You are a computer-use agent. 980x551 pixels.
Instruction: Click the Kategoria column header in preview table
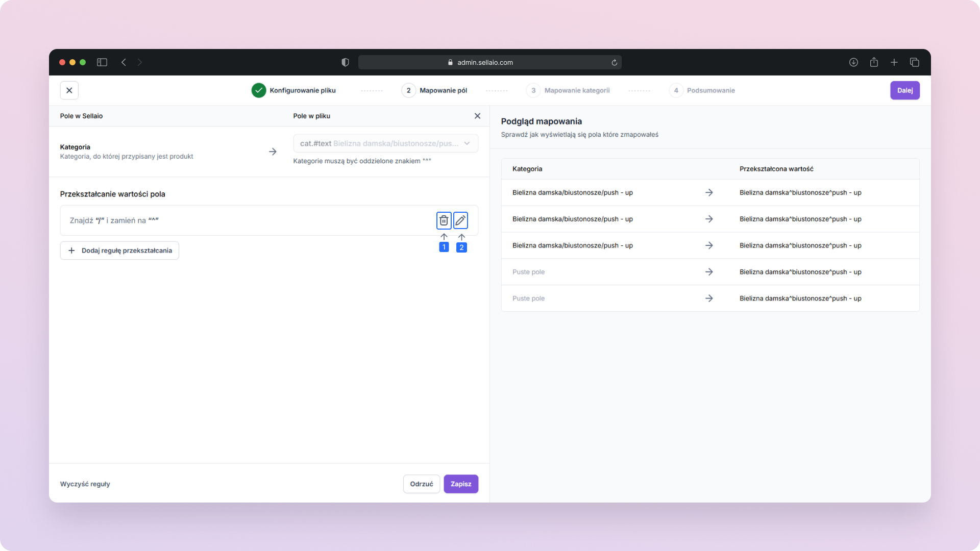[527, 169]
